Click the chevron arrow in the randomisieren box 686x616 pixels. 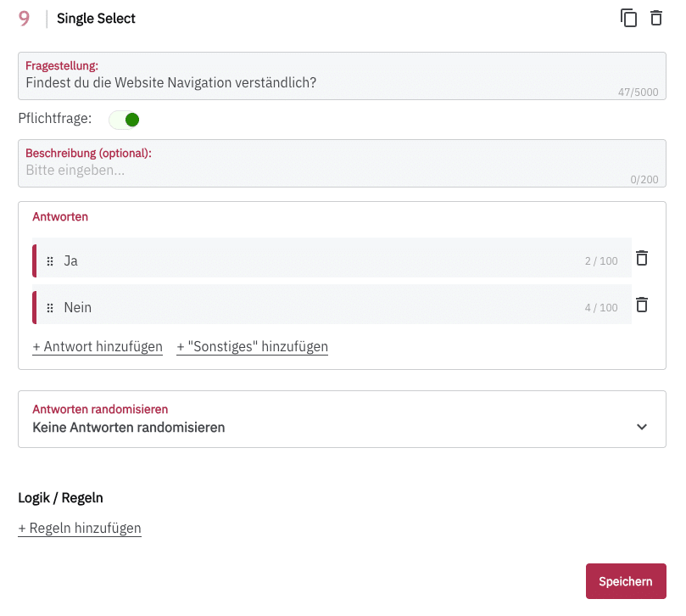coord(642,427)
